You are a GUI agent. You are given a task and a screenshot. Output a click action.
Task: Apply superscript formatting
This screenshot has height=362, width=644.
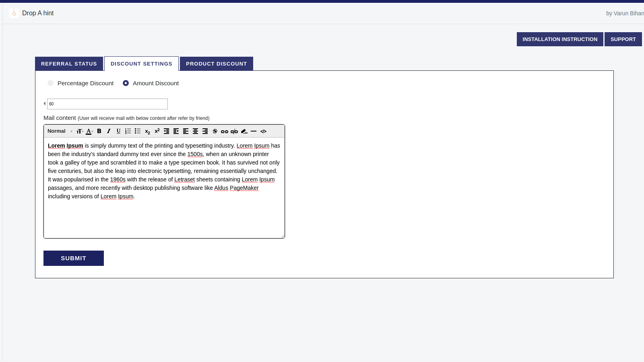(157, 131)
